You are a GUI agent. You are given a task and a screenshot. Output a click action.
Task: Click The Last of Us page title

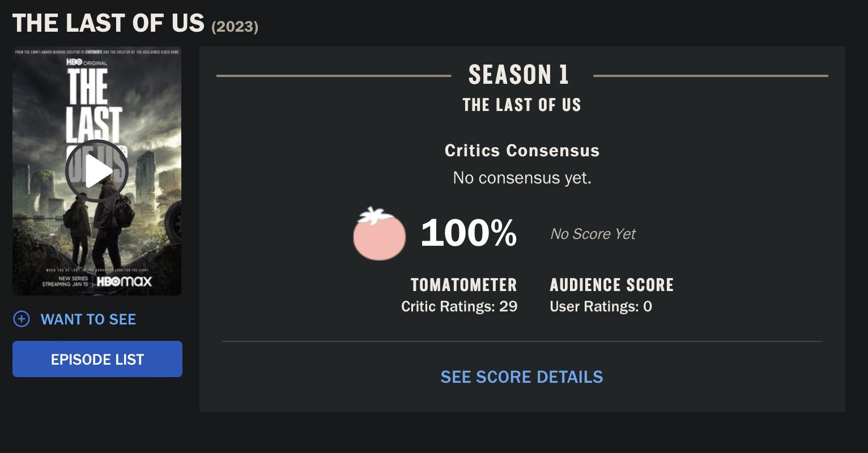point(108,23)
